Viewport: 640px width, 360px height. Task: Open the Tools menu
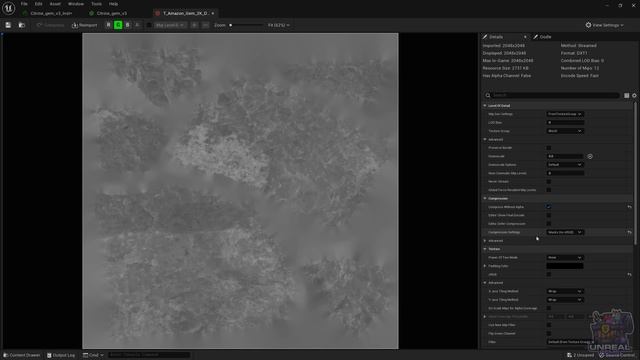(x=96, y=4)
